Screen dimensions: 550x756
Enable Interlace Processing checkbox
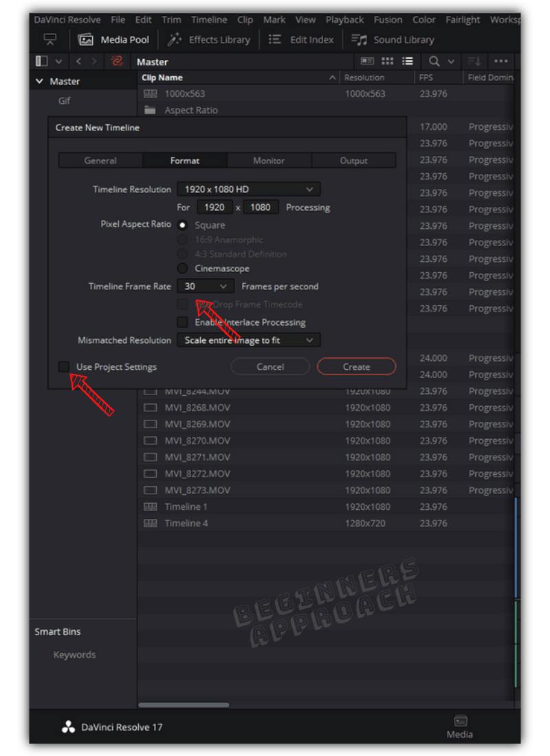(x=182, y=322)
